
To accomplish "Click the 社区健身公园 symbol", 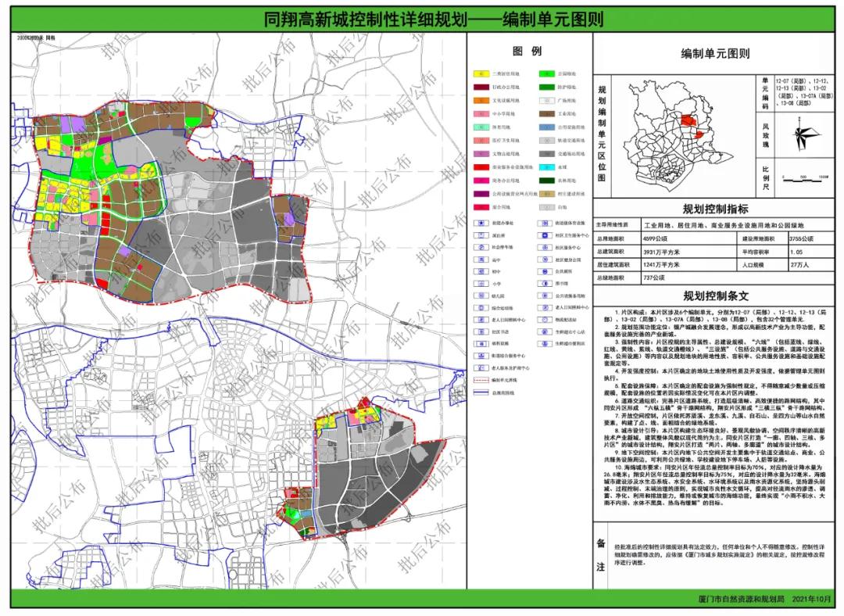I will click(545, 260).
